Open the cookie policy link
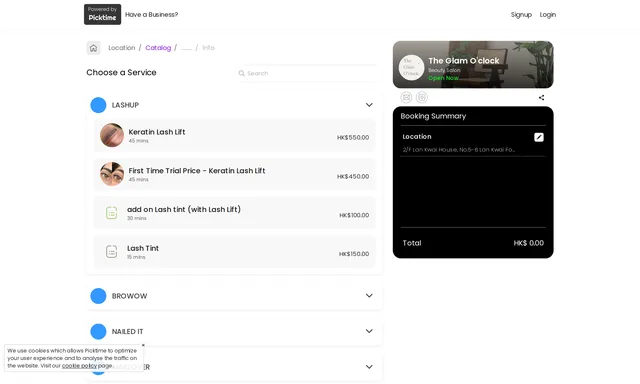Viewport: 640px width, 384px height. pyautogui.click(x=79, y=366)
